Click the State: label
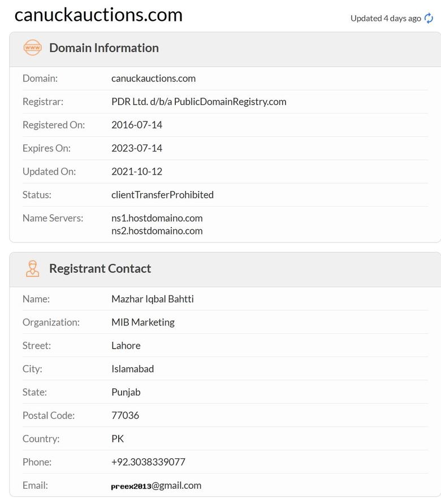The width and height of the screenshot is (441, 504). pos(34,392)
